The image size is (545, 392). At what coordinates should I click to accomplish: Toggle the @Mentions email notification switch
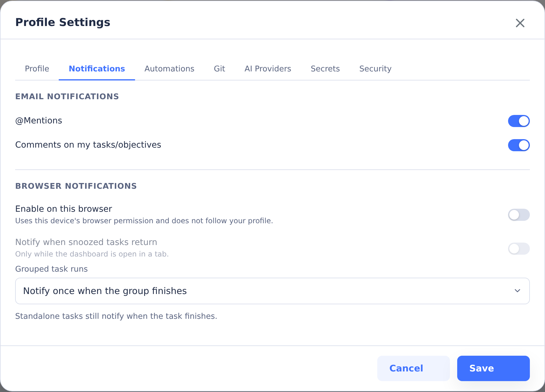(x=519, y=121)
